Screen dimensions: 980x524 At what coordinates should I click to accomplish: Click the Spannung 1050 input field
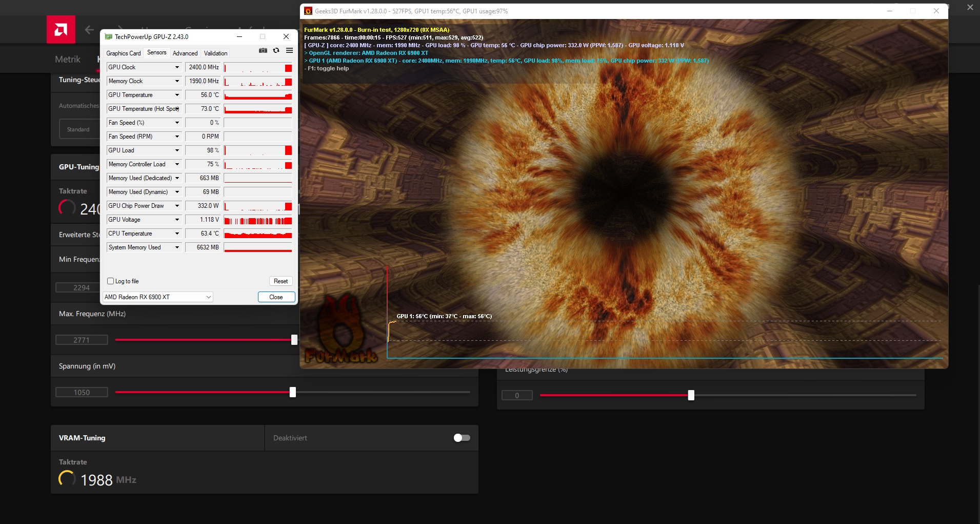coord(82,392)
